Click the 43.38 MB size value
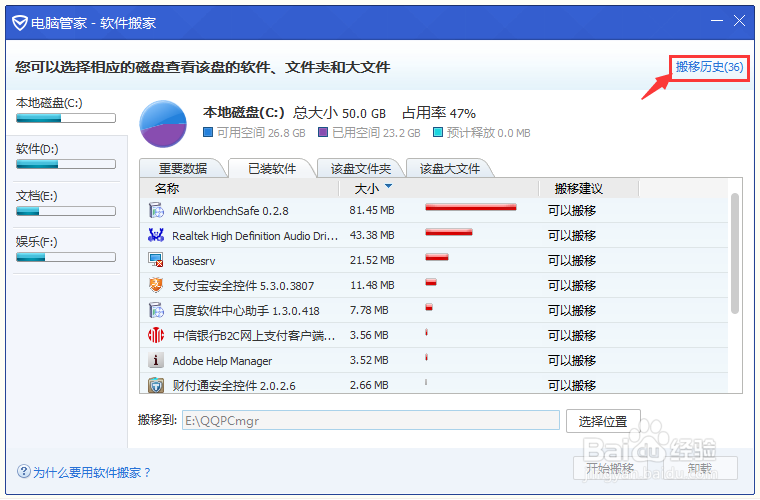The height and width of the screenshot is (500, 760). coord(372,235)
